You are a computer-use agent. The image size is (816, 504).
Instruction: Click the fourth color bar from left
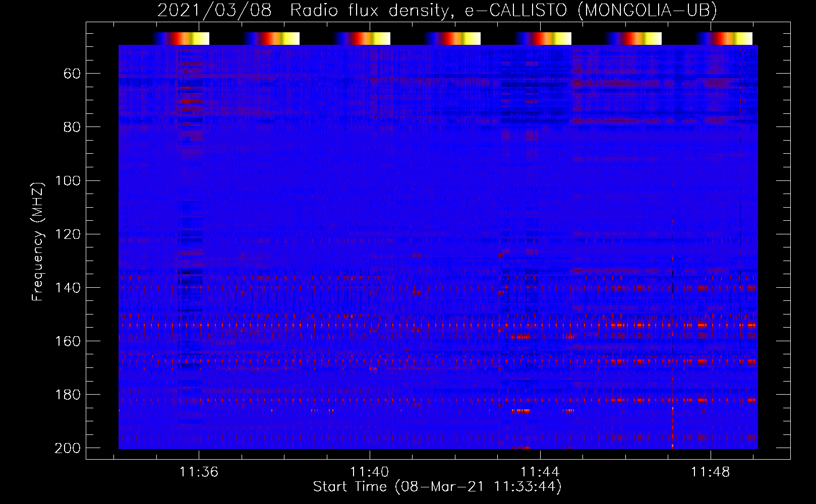[x=452, y=38]
